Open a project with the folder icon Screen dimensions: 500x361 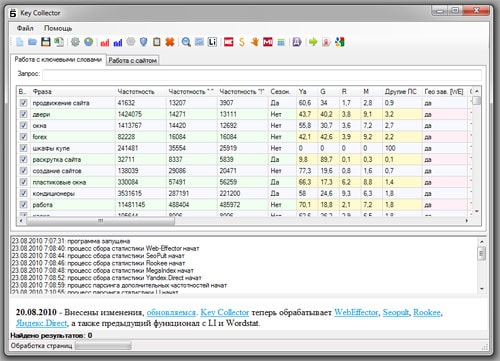(x=32, y=42)
